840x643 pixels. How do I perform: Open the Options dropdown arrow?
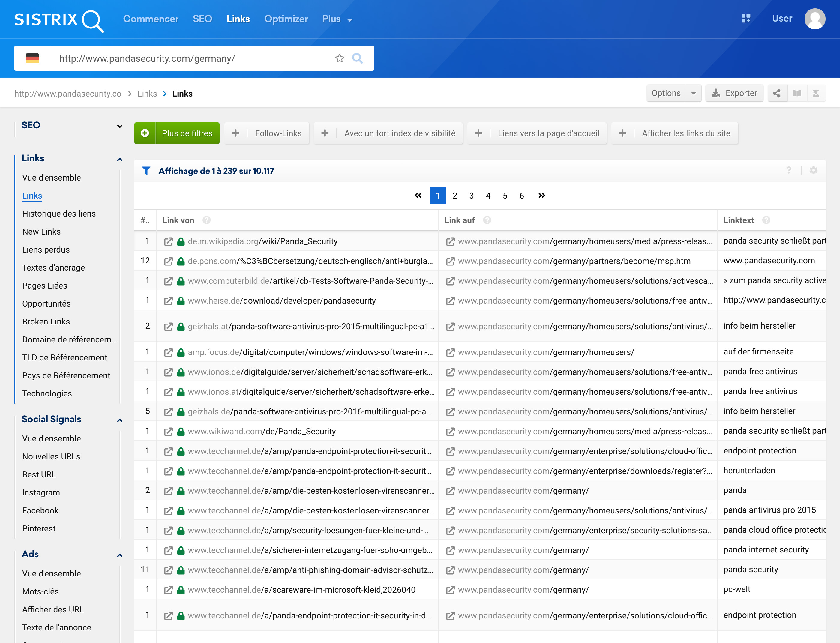click(x=693, y=93)
